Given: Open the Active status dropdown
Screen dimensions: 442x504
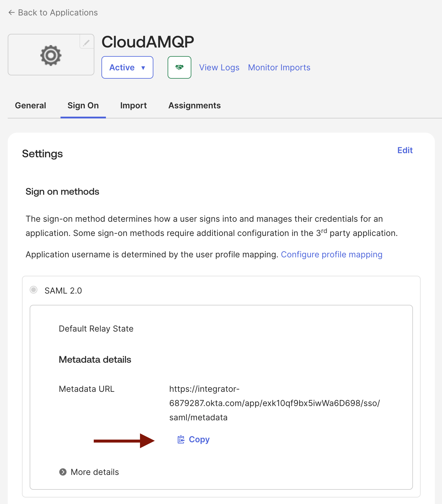Looking at the screenshot, I should pos(127,67).
